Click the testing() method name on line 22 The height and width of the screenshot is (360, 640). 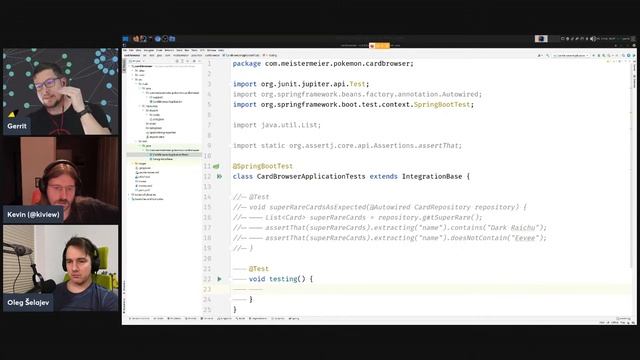click(x=283, y=279)
